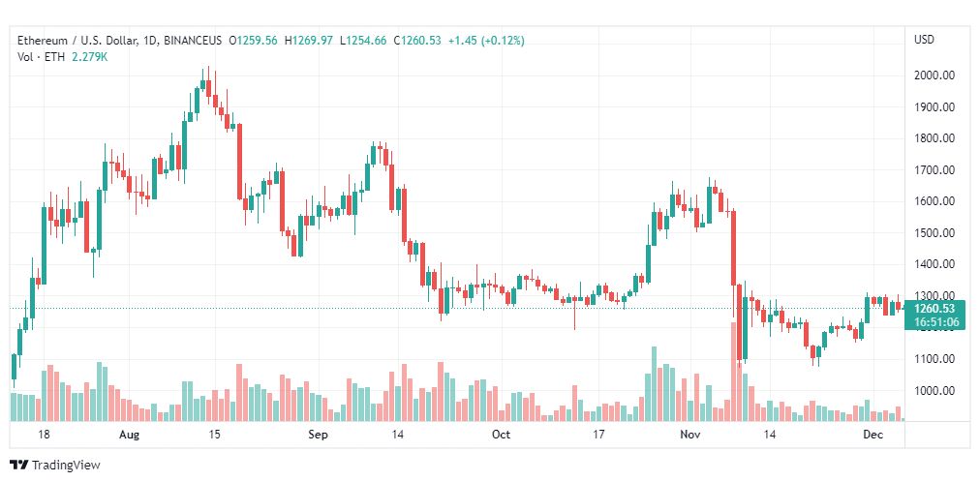Viewport: 980px width, 482px height.
Task: Click the 1000.00 price axis label
Action: (x=935, y=391)
